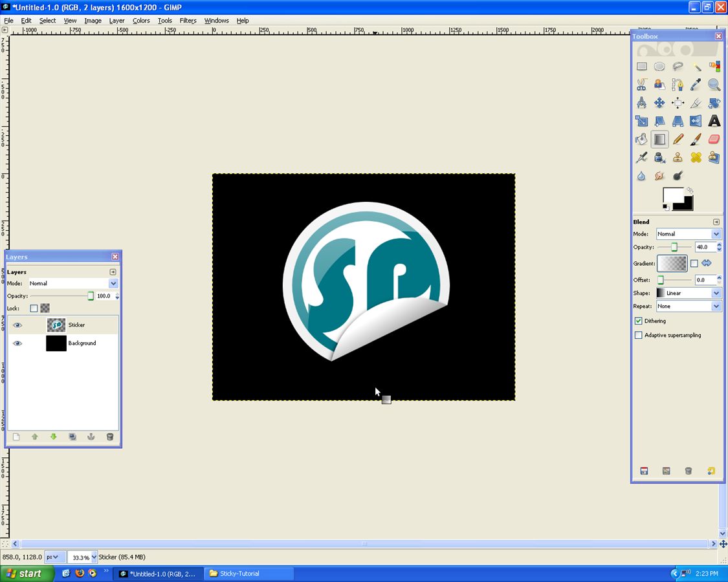
Task: Choose the Crop tool
Action: click(696, 103)
